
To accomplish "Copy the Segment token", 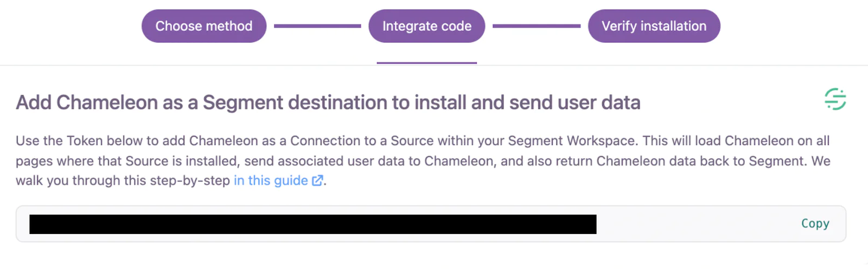I will 815,223.
